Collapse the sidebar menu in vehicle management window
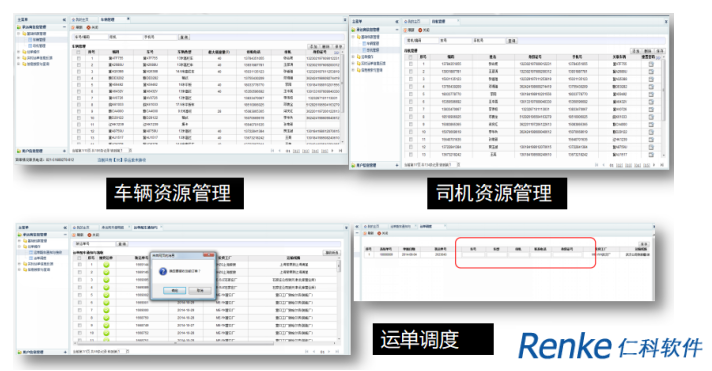 [64, 20]
